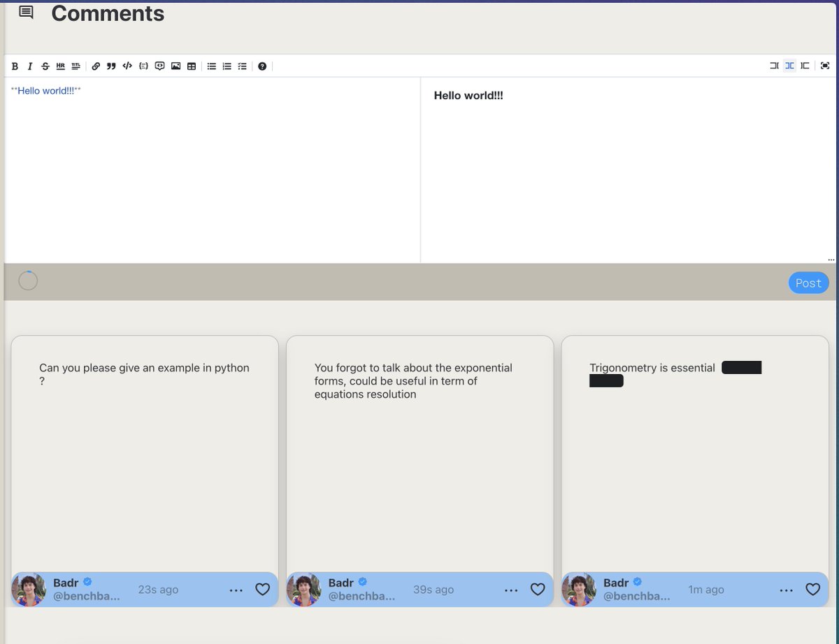
Task: Open the markdown help guide
Action: click(261, 66)
